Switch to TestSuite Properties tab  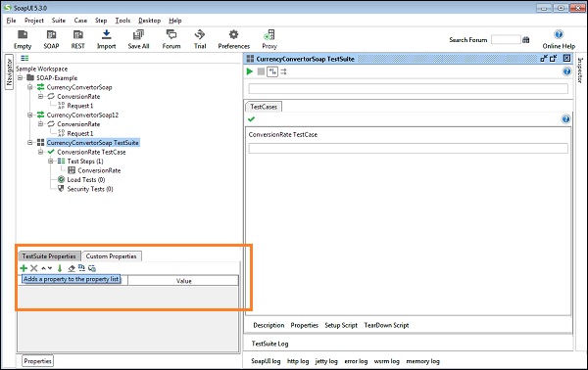click(x=49, y=256)
